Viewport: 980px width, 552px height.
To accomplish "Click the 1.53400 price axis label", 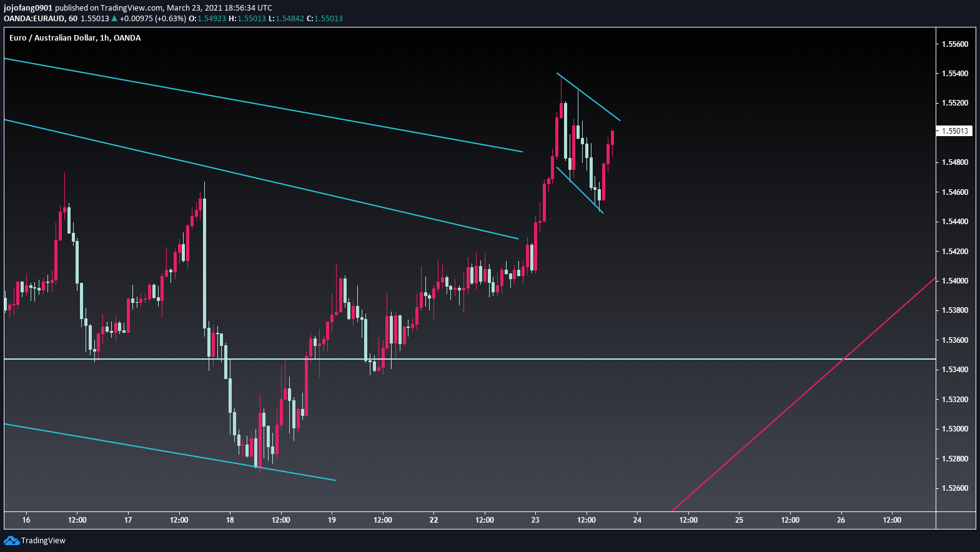I will pyautogui.click(x=955, y=369).
